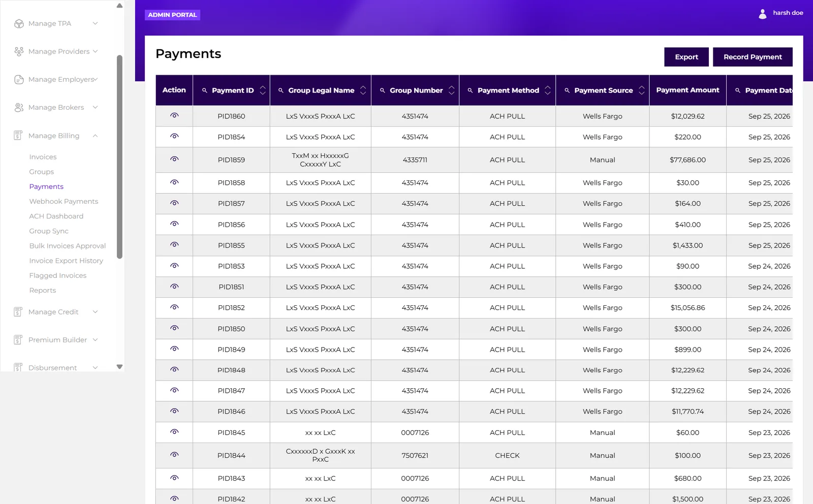Open search filter on Group Legal Name column

280,90
